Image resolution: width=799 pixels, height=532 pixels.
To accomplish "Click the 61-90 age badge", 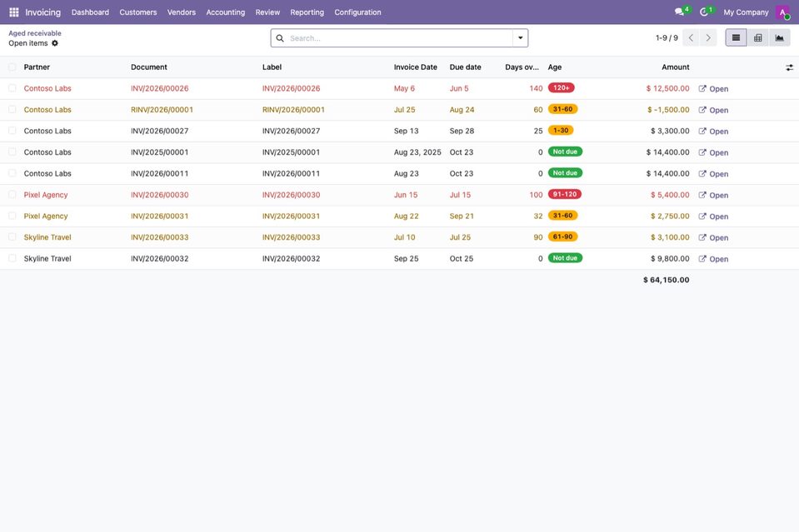I will [x=562, y=236].
